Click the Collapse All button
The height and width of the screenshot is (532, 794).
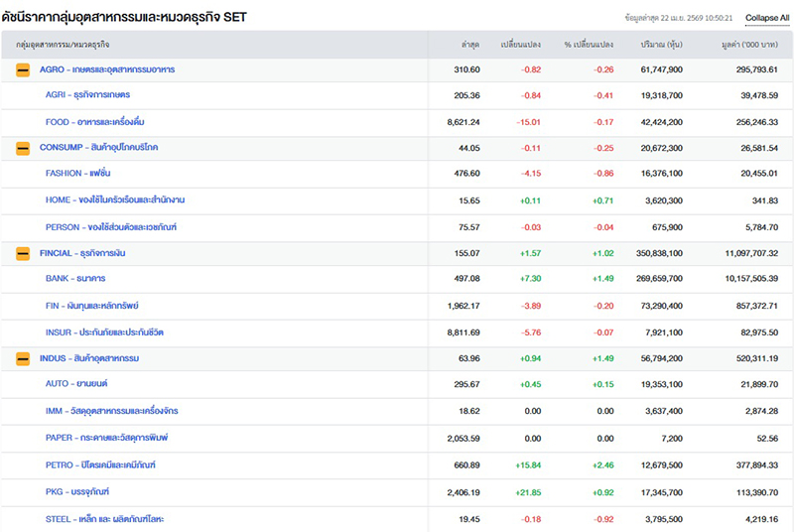(767, 18)
